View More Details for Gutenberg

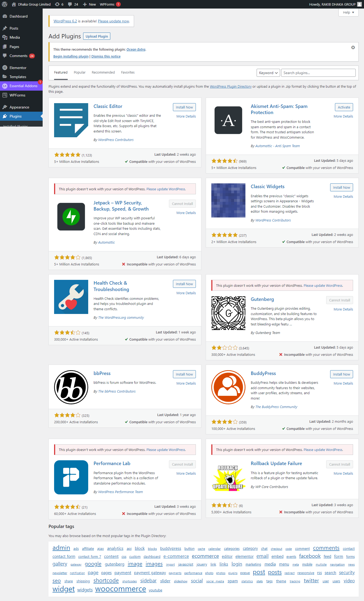coord(343,309)
